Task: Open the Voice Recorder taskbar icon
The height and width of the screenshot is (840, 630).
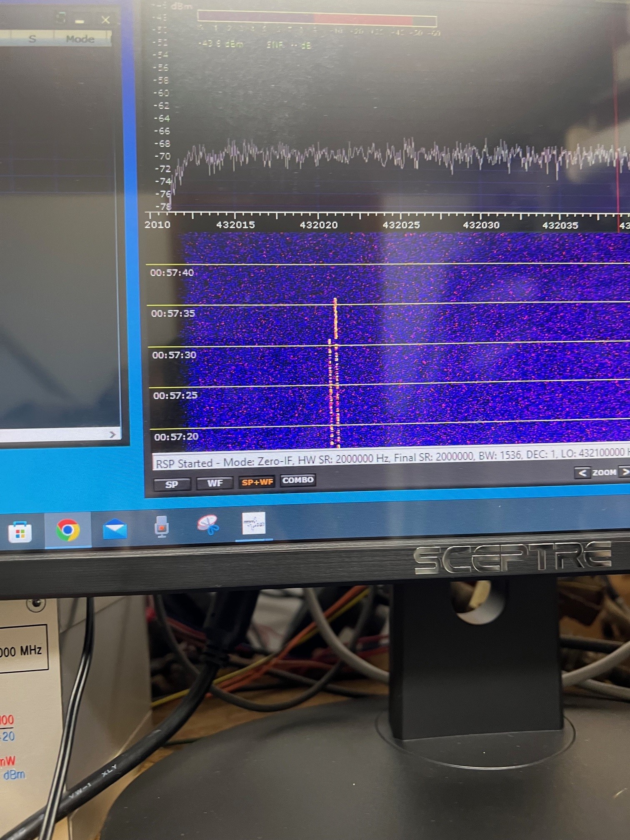Action: 162,527
